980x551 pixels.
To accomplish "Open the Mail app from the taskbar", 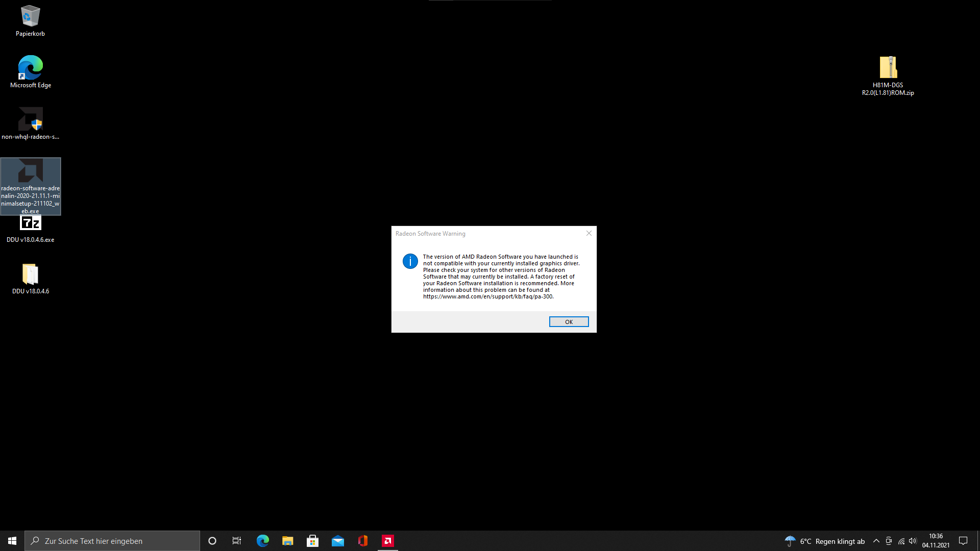I will click(337, 541).
